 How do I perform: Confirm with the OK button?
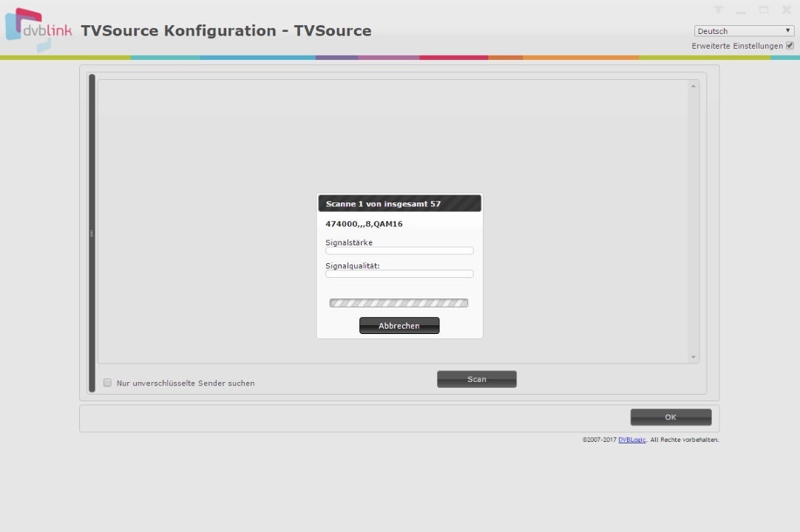point(671,417)
